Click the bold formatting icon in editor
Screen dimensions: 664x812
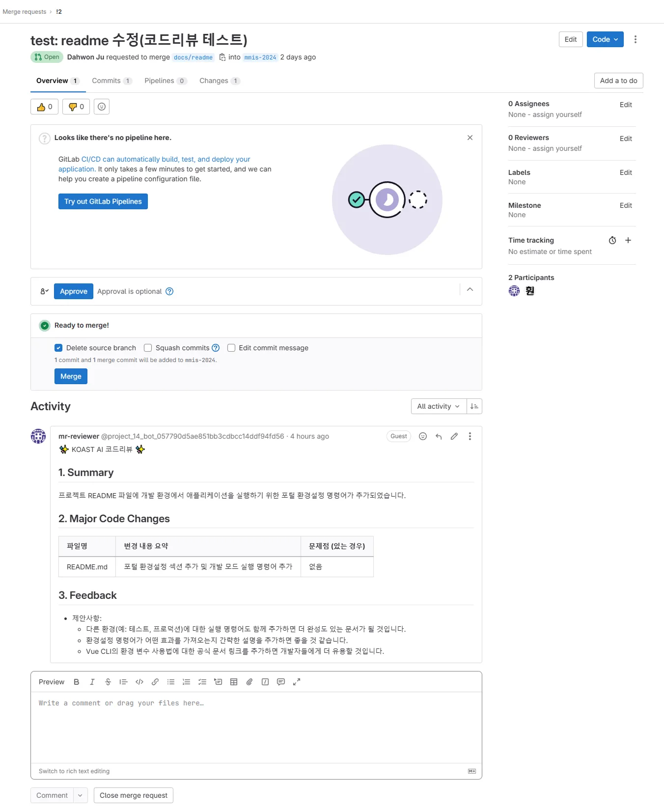(x=77, y=682)
